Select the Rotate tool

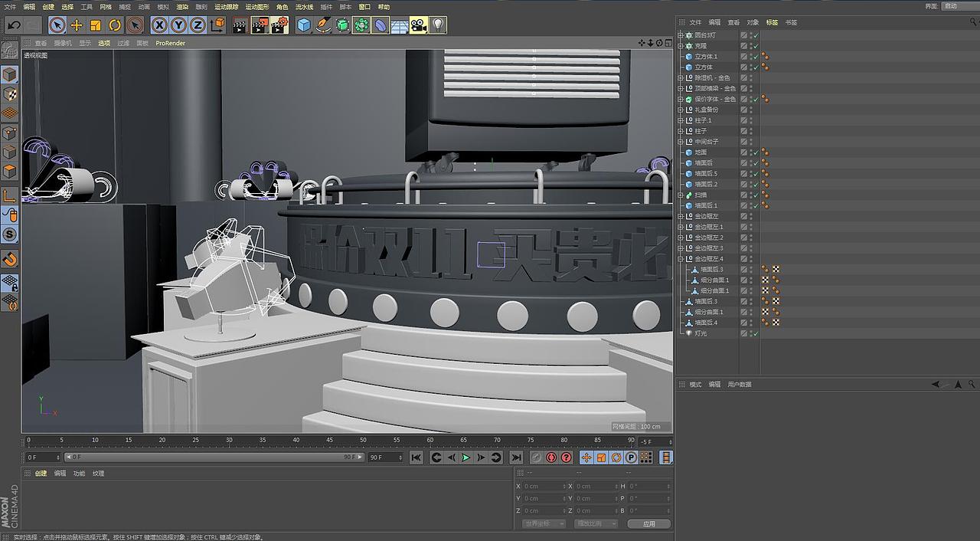114,25
